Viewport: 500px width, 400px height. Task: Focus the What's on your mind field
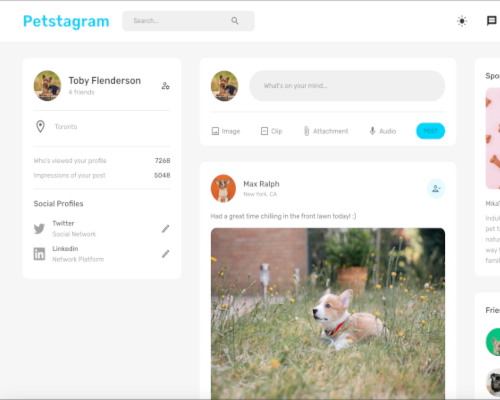[x=347, y=86]
